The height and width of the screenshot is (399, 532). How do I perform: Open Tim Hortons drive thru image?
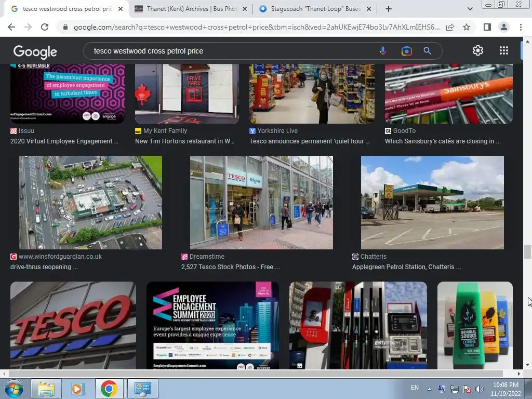187,94
